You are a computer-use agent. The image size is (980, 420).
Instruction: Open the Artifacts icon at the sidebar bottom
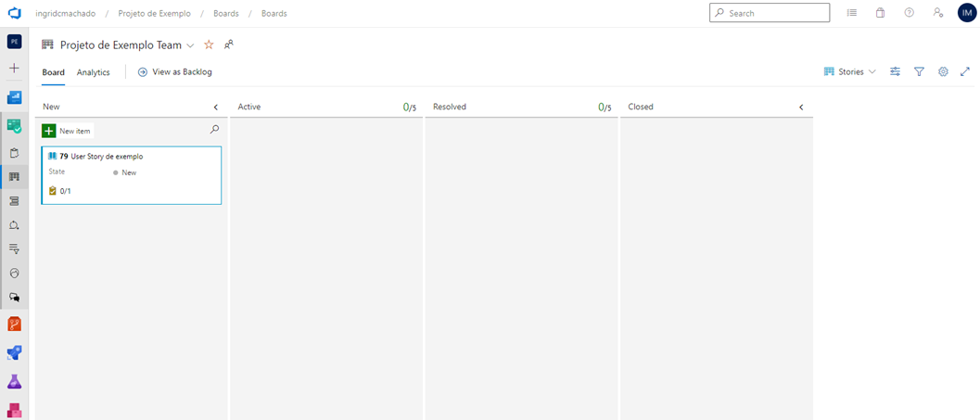pos(15,410)
